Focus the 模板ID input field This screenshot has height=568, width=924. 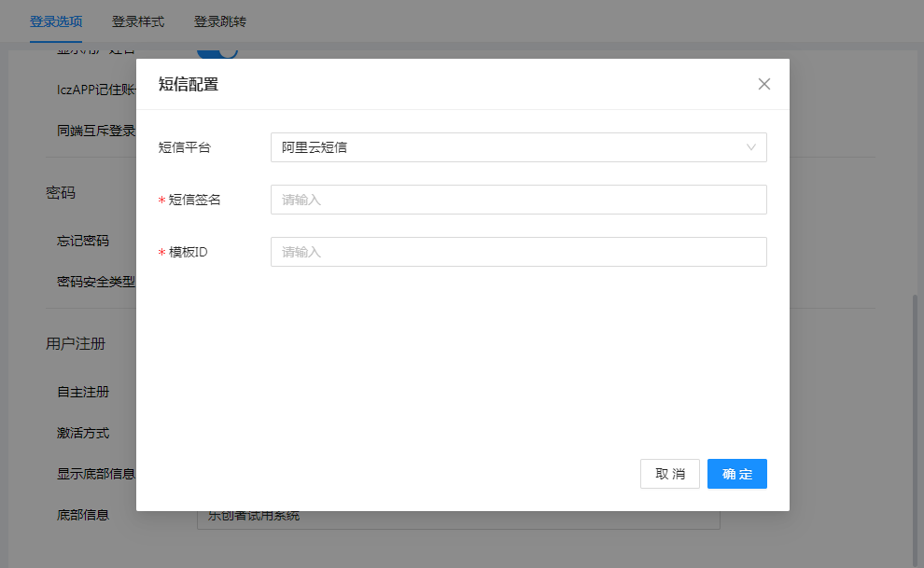518,252
